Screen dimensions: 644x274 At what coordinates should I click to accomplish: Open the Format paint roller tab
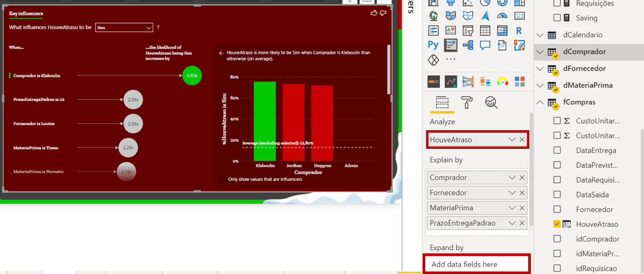(x=467, y=103)
